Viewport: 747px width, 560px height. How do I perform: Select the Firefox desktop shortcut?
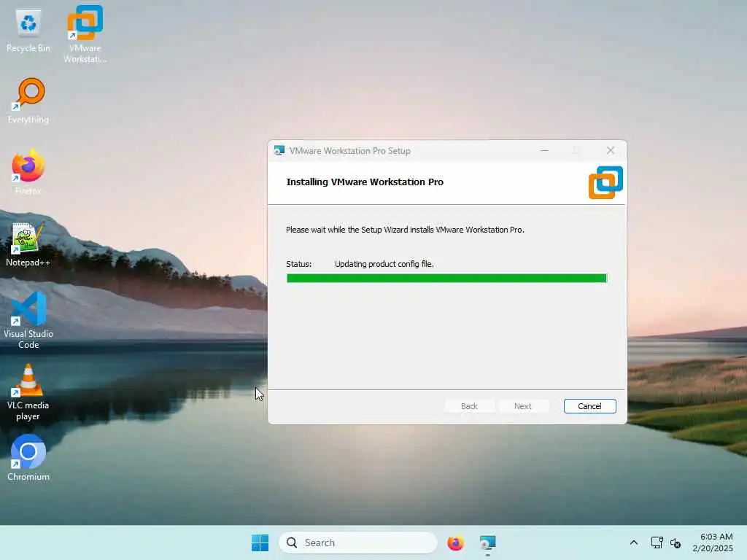(x=28, y=172)
